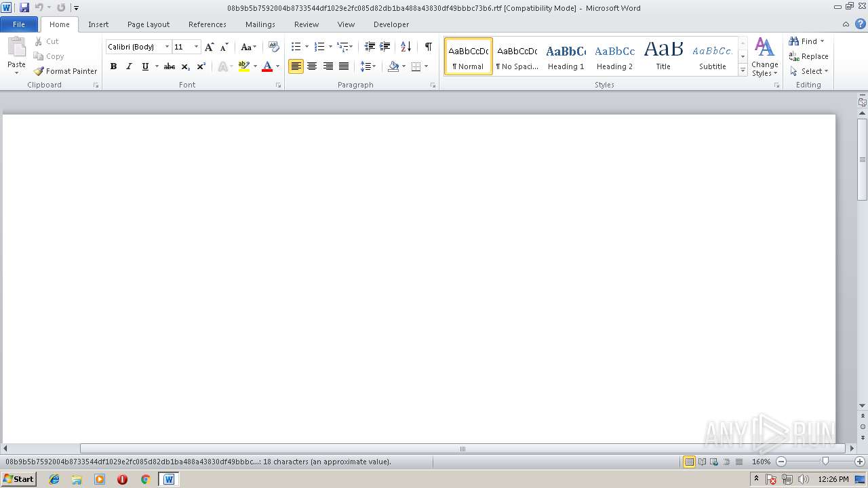
Task: Toggle Show/Hide paragraph marks
Action: click(428, 47)
